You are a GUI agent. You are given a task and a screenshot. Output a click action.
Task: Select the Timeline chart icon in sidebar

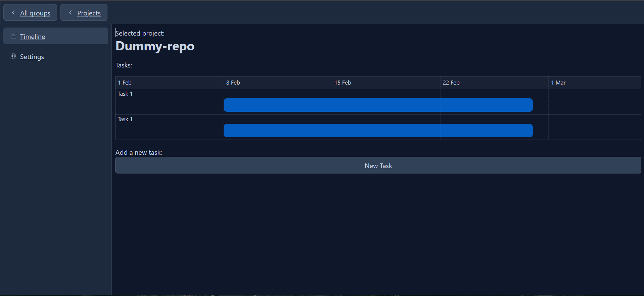[x=13, y=36]
